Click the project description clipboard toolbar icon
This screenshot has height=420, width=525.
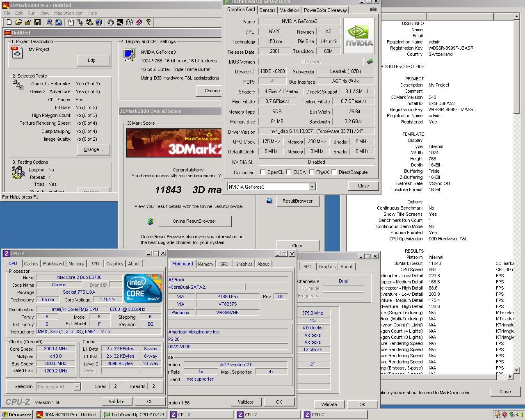[71, 22]
